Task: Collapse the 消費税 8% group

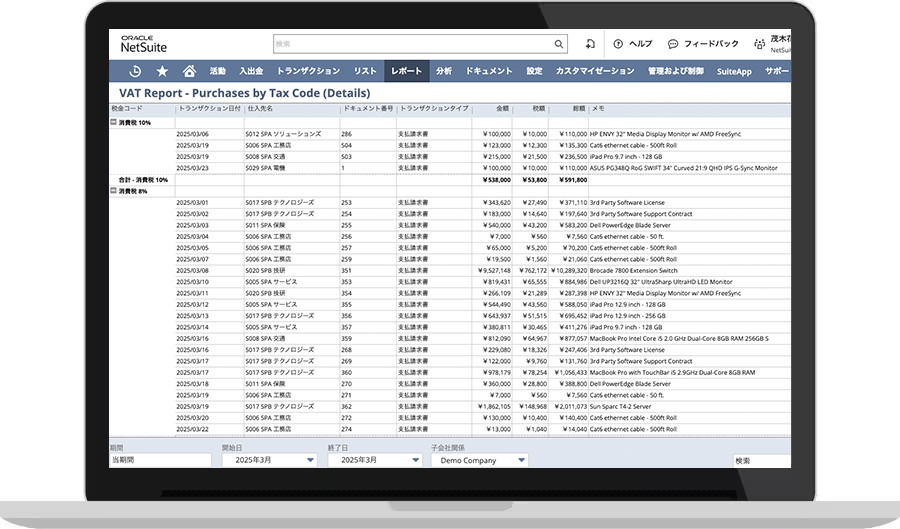Action: point(114,190)
